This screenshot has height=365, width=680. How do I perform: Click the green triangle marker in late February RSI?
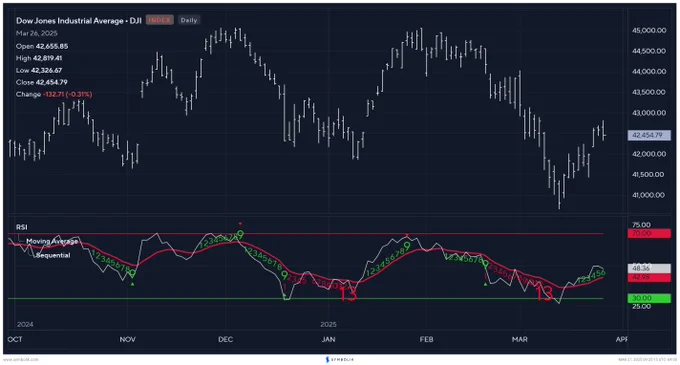485,284
